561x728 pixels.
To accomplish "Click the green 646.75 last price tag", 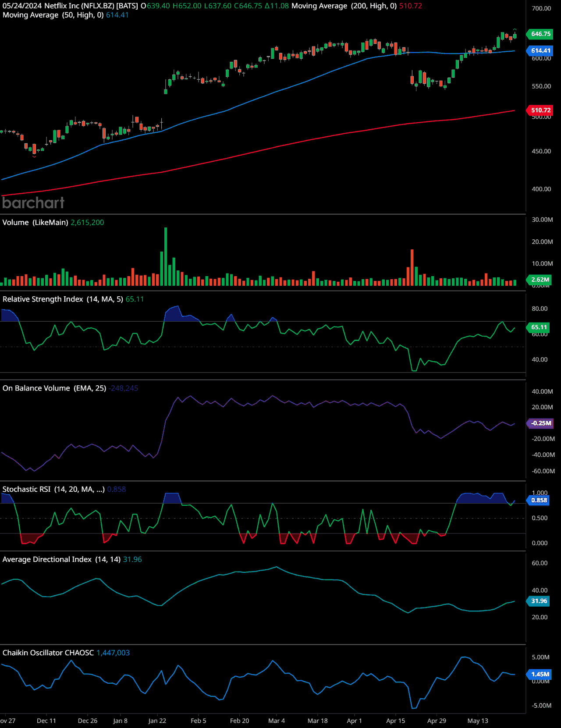I will point(540,34).
